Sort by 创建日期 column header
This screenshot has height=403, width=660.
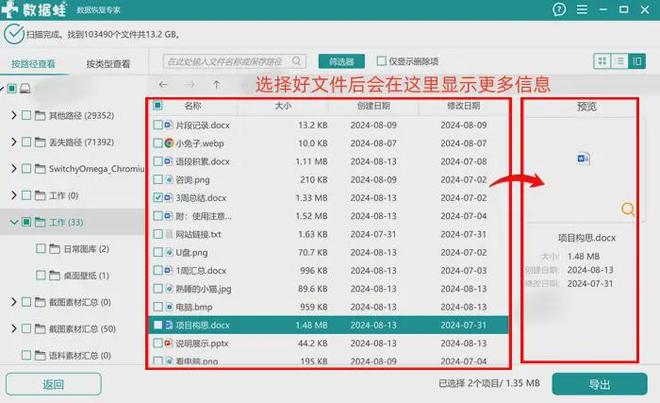coord(373,106)
